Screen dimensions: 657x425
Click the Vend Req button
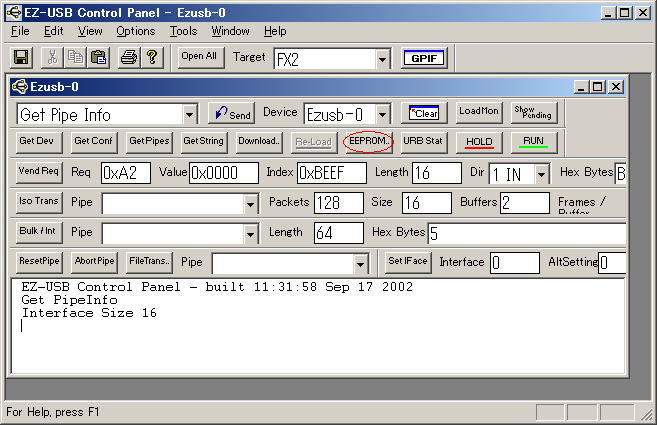[x=39, y=172]
